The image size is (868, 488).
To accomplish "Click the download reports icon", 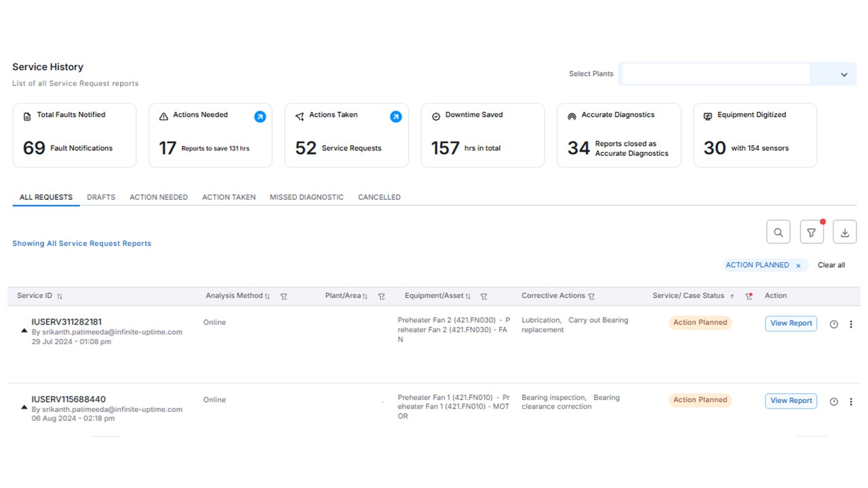I will [x=844, y=232].
